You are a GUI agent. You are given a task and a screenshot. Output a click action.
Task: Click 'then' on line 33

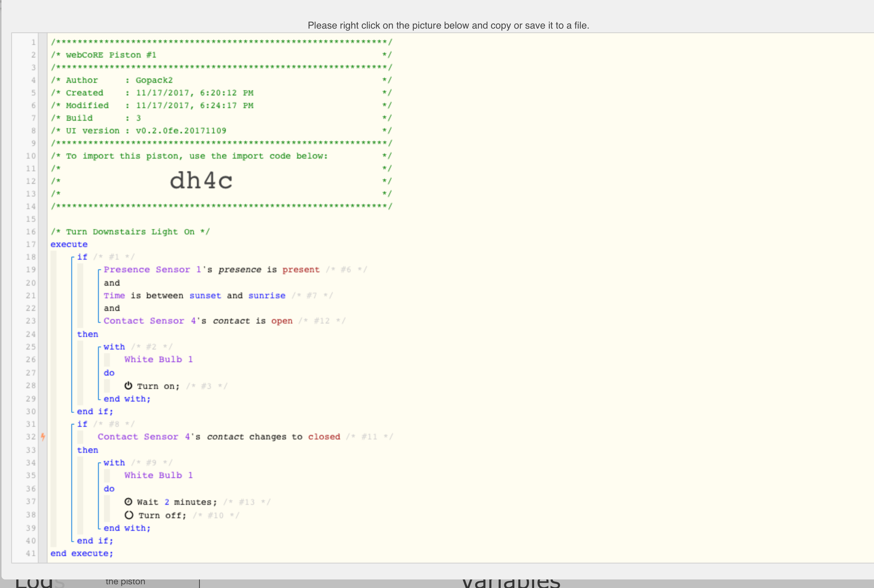(x=87, y=450)
